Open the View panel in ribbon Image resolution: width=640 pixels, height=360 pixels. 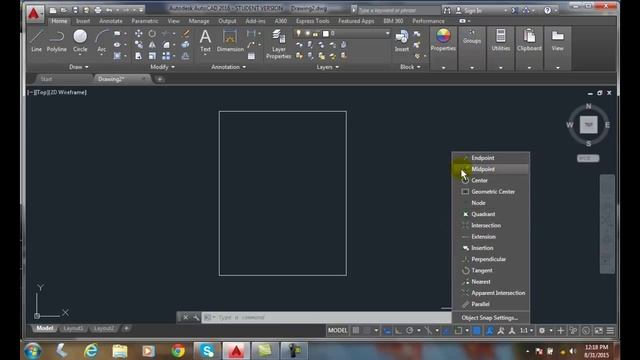point(558,40)
